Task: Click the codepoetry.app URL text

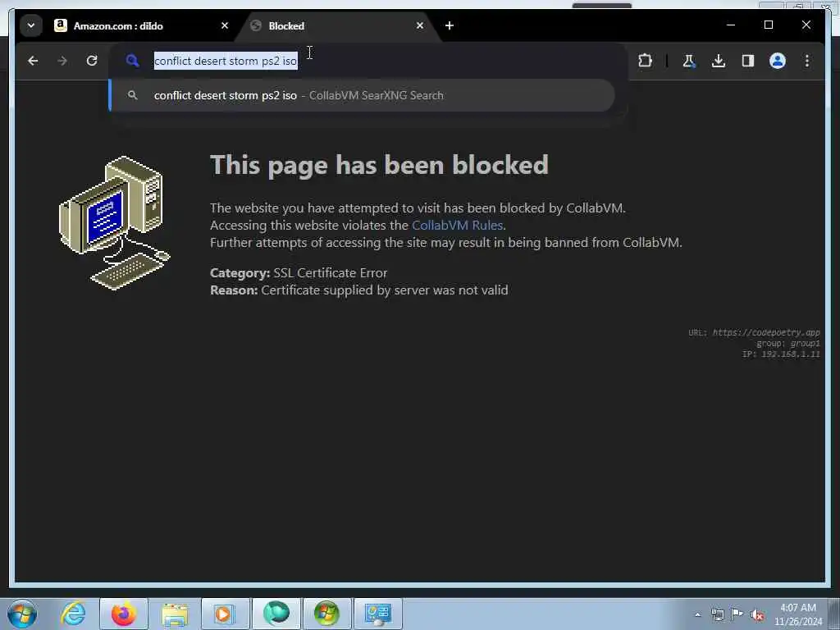Action: pyautogui.click(x=766, y=333)
